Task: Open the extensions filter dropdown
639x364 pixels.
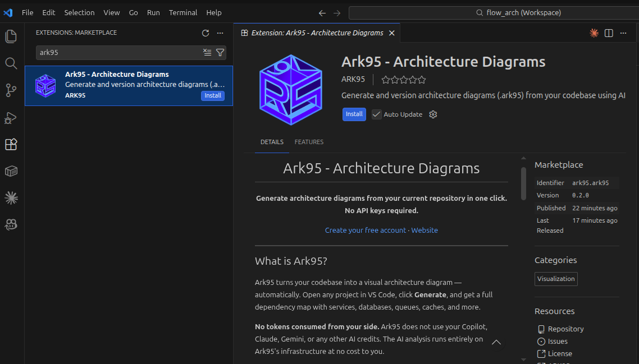Action: 220,52
